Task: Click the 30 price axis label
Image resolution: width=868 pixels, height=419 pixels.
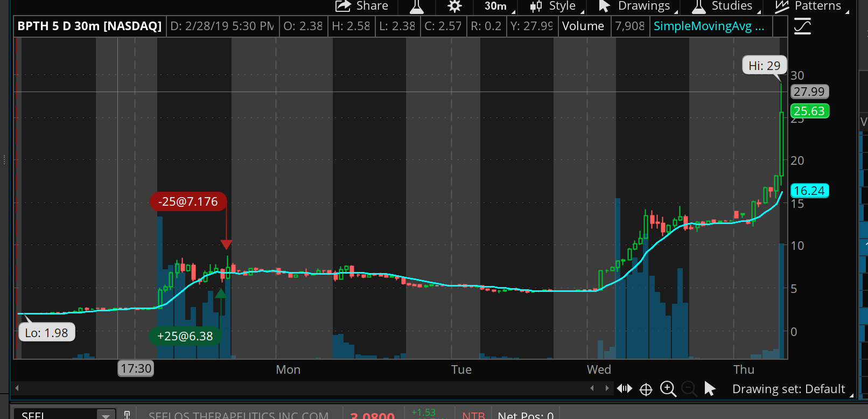Action: pos(797,75)
